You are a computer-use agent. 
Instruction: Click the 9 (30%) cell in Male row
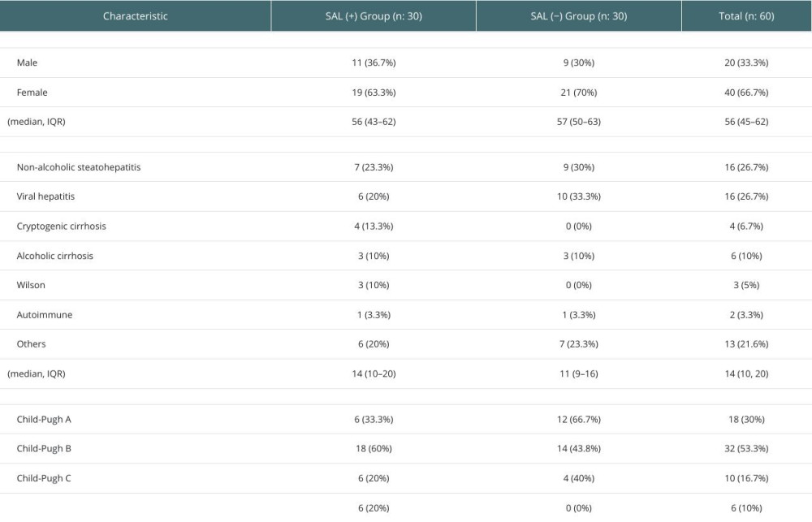(578, 63)
